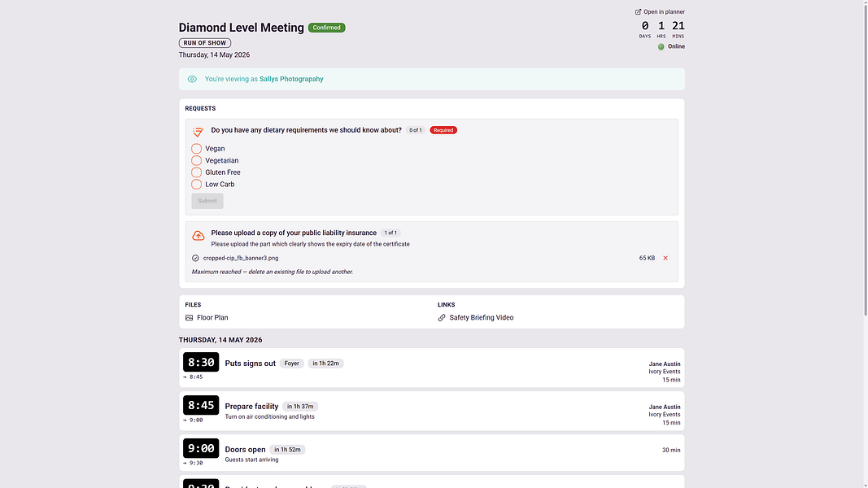The height and width of the screenshot is (488, 868).
Task: Open the cropped-cip_fb_banner3.png file
Action: (x=241, y=258)
